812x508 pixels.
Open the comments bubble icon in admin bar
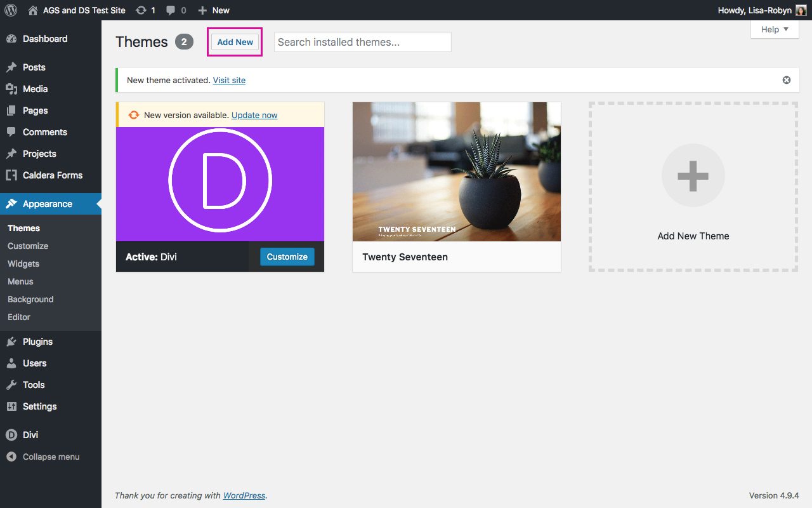click(x=171, y=10)
